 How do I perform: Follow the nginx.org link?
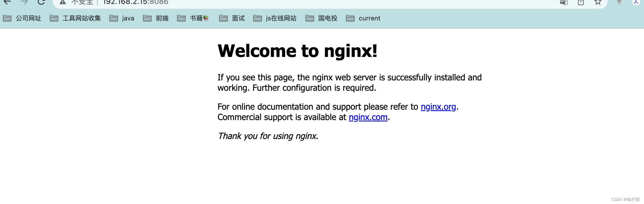click(x=438, y=107)
